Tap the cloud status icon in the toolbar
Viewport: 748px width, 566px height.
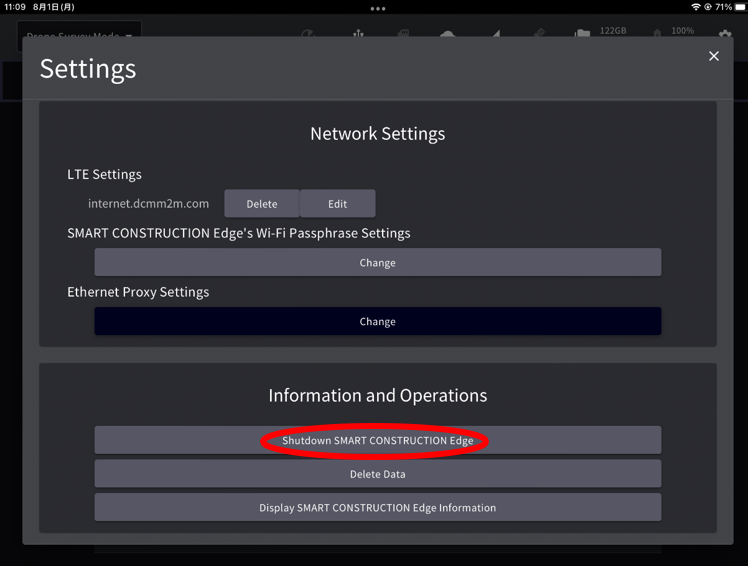[447, 33]
